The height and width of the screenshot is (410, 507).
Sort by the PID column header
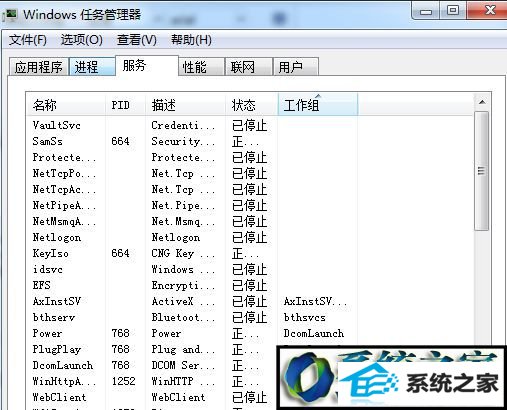[x=126, y=105]
